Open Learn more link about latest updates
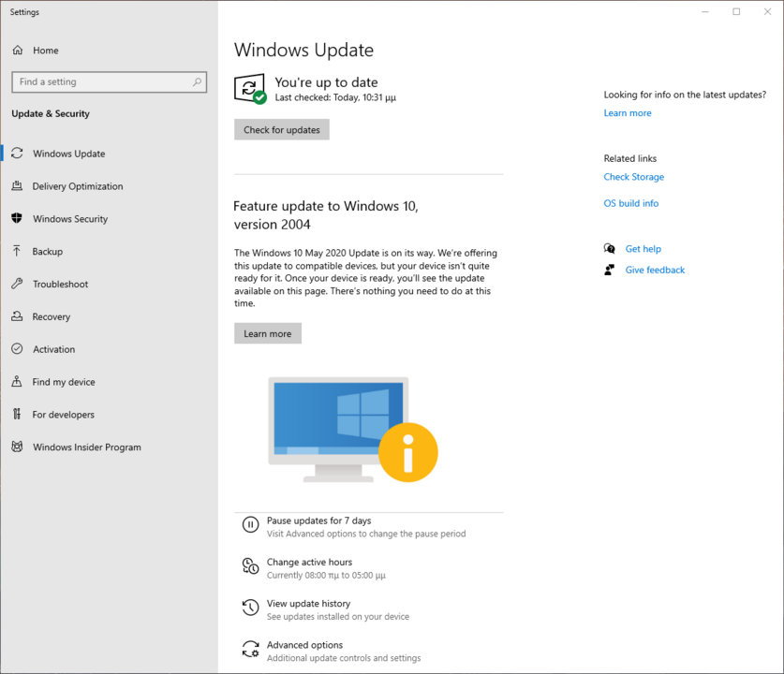784x674 pixels. click(x=627, y=113)
